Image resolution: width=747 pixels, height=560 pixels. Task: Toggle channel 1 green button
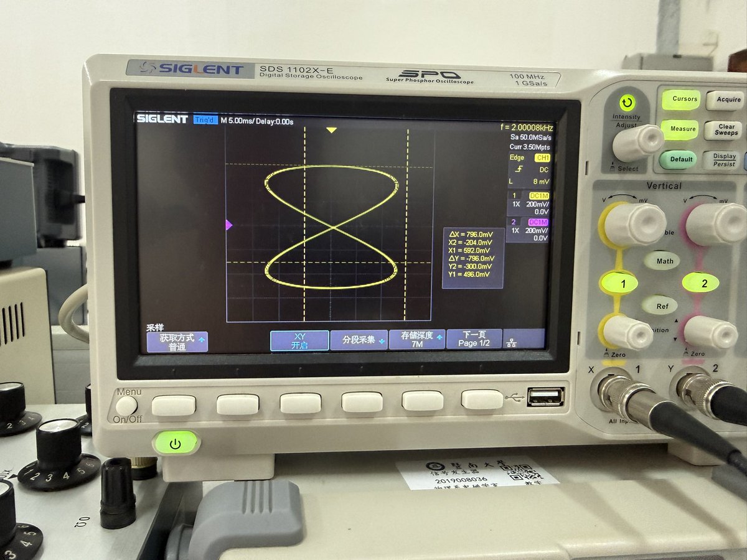[x=619, y=283]
